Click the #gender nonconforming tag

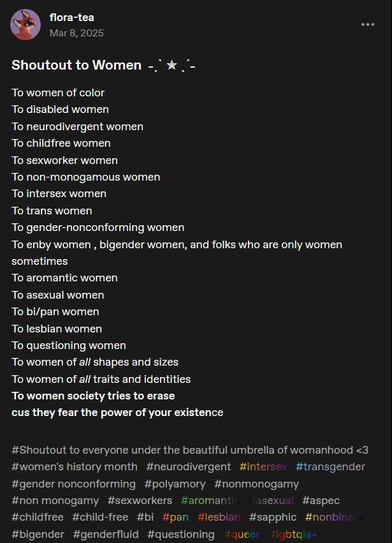pyautogui.click(x=74, y=484)
